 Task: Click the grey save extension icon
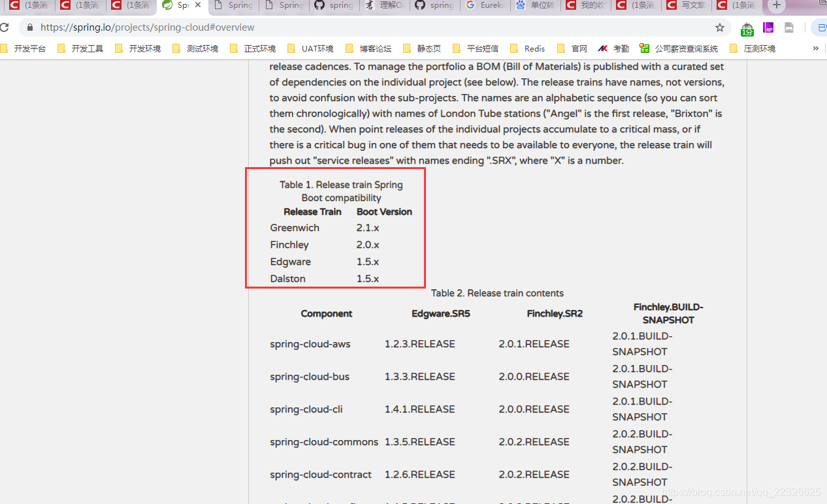[789, 27]
